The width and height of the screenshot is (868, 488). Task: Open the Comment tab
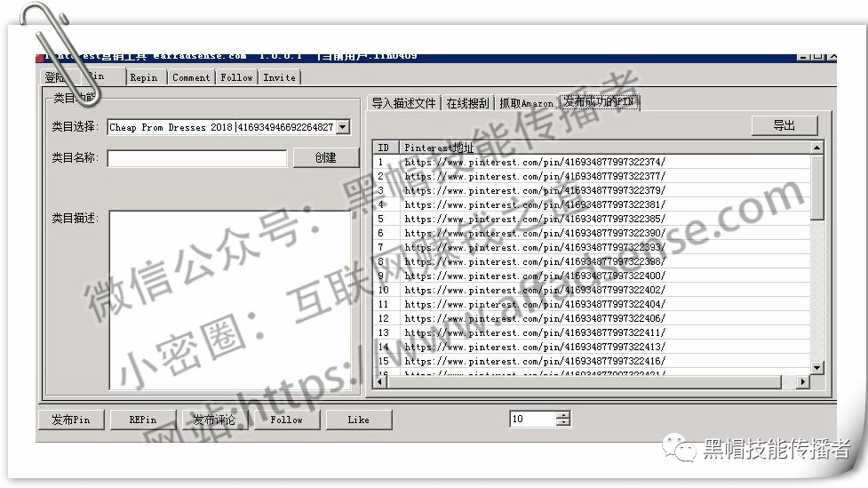pos(191,77)
